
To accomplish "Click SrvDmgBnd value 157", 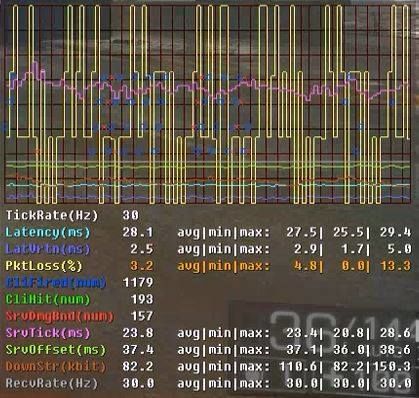I will pos(142,316).
